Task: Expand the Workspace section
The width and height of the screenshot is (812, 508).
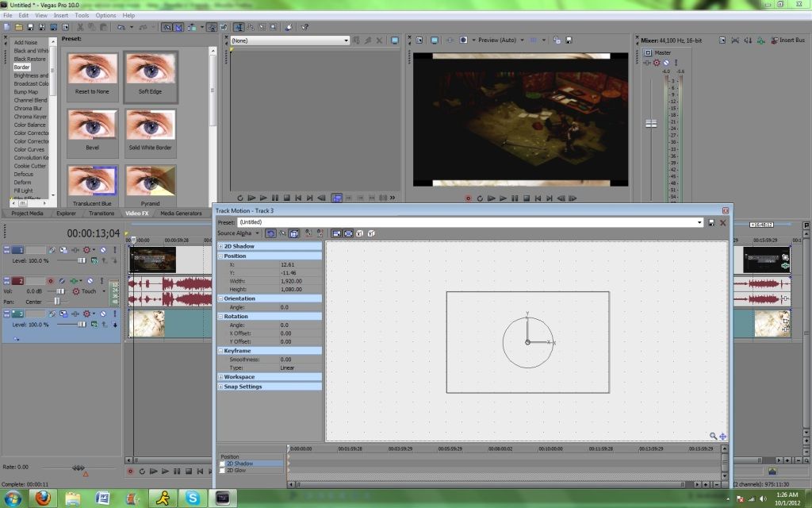Action: click(x=220, y=377)
